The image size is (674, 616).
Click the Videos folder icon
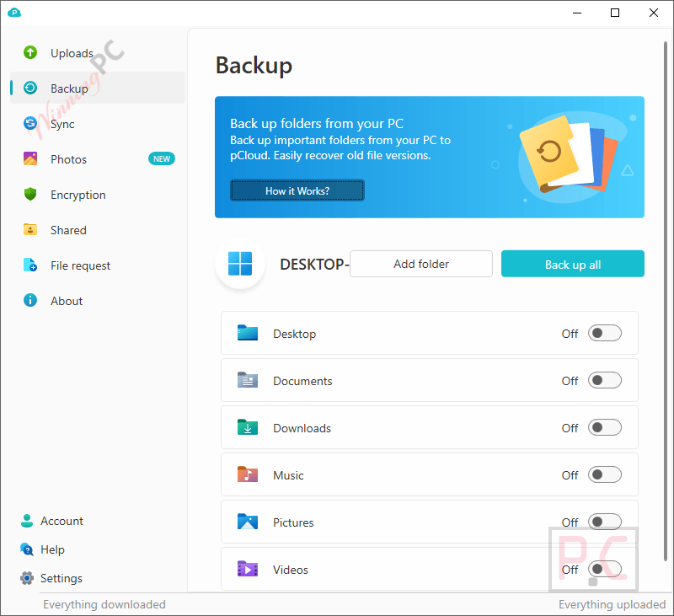point(248,569)
